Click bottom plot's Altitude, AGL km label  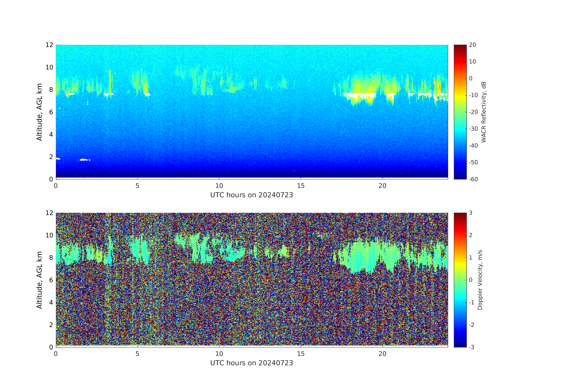[39, 280]
